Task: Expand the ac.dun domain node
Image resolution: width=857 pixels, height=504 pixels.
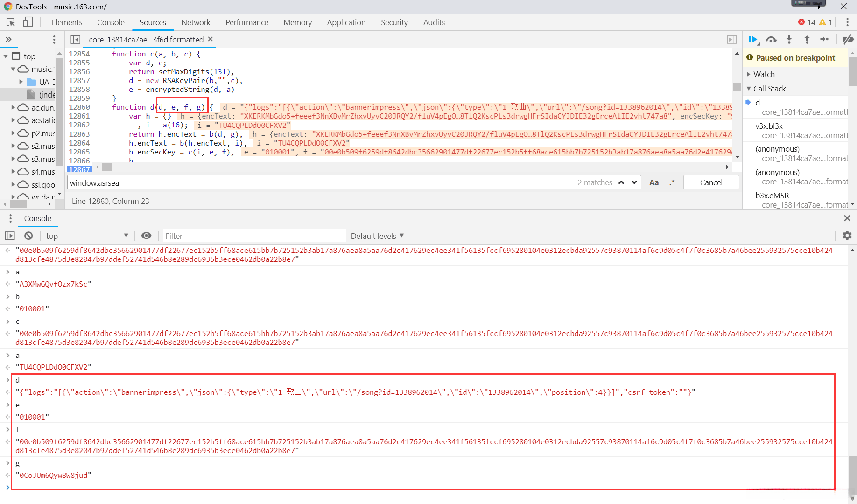Action: point(14,108)
